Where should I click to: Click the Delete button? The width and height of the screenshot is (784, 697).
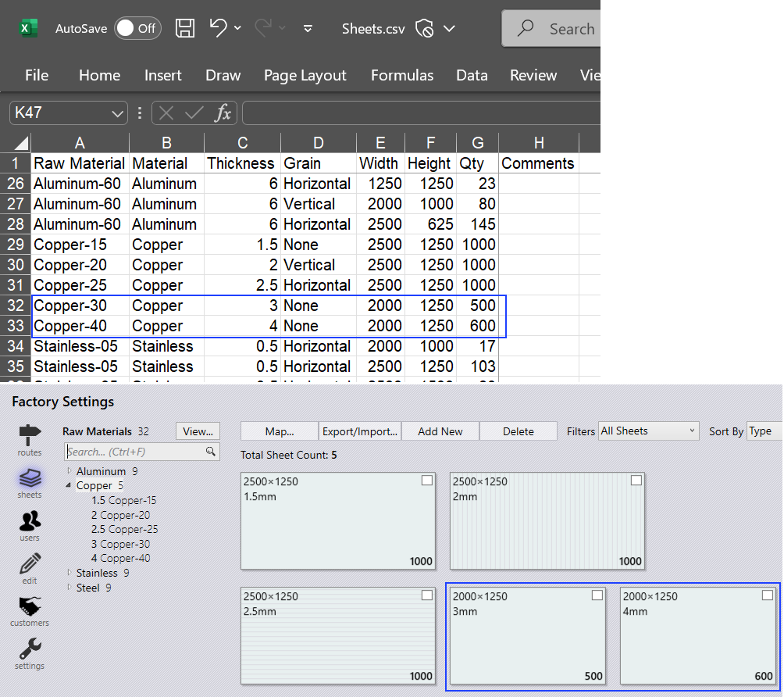click(518, 431)
